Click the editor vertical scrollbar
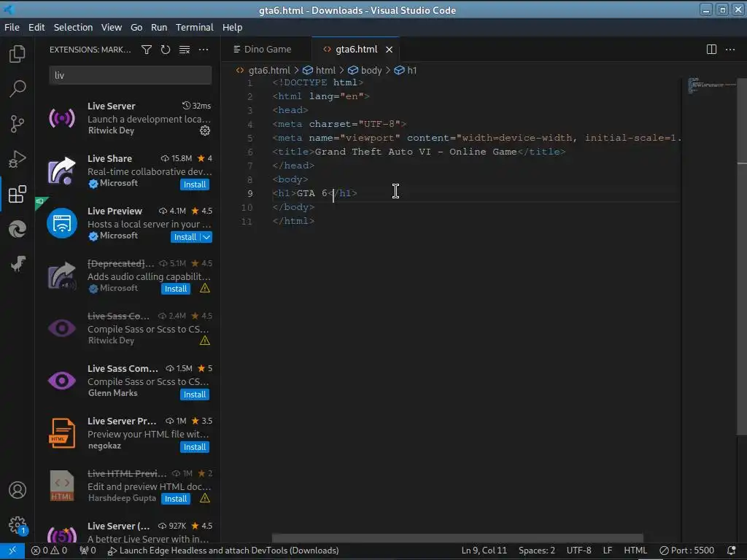 pyautogui.click(x=742, y=257)
